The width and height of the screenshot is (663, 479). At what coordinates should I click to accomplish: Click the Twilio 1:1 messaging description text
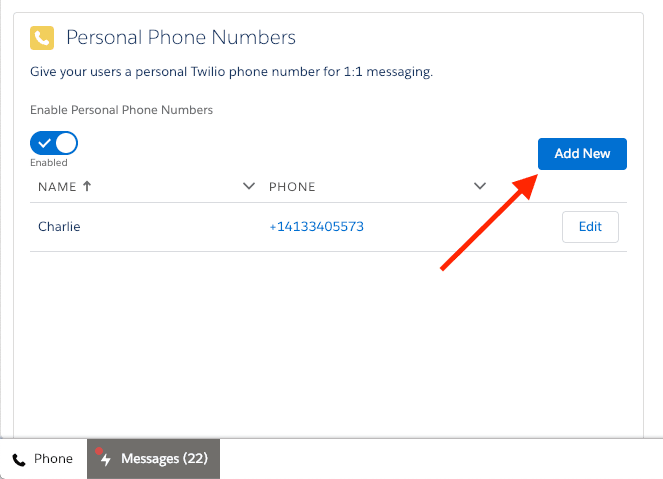point(231,72)
